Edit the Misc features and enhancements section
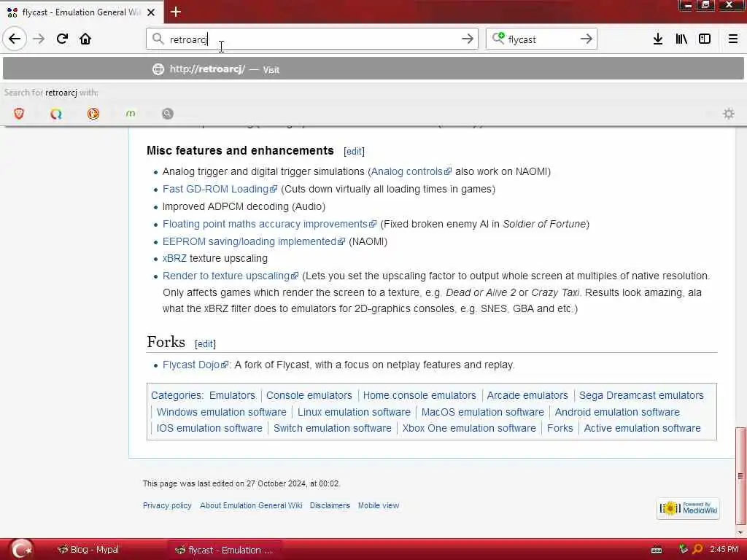 tap(354, 152)
